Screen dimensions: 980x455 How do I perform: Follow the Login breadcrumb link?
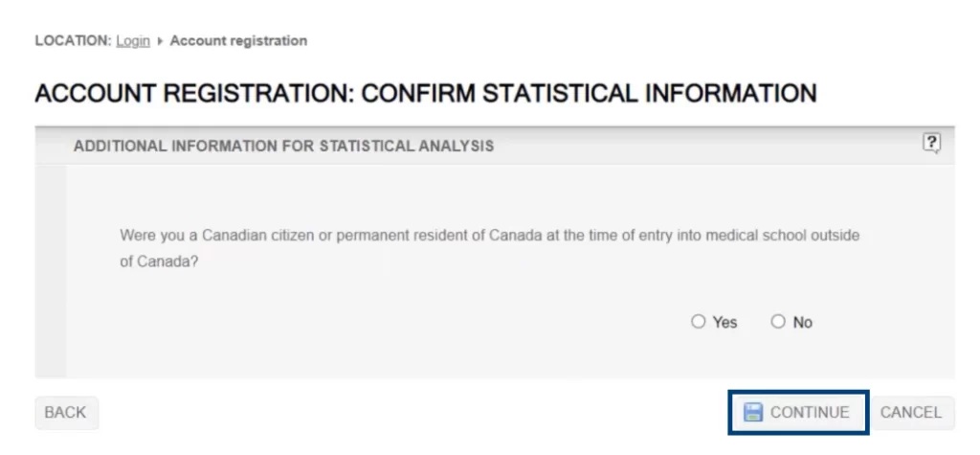tap(133, 41)
